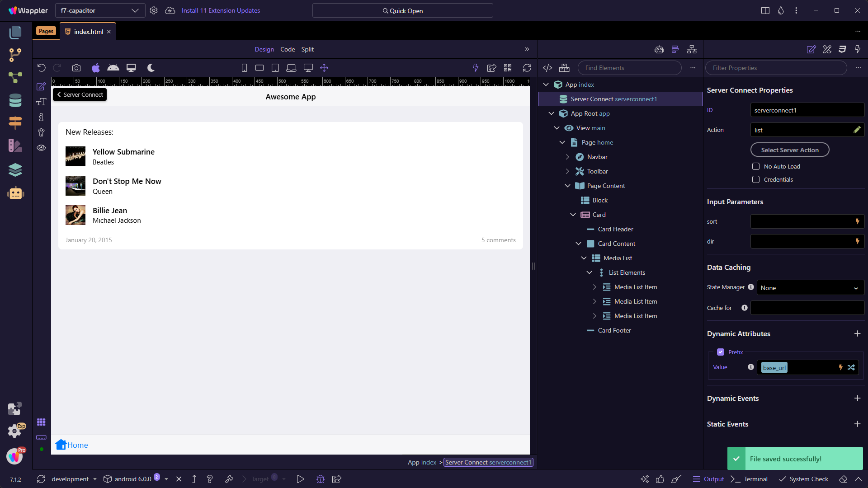This screenshot has width=868, height=488.
Task: Expand the Navbar tree node
Action: point(567,157)
